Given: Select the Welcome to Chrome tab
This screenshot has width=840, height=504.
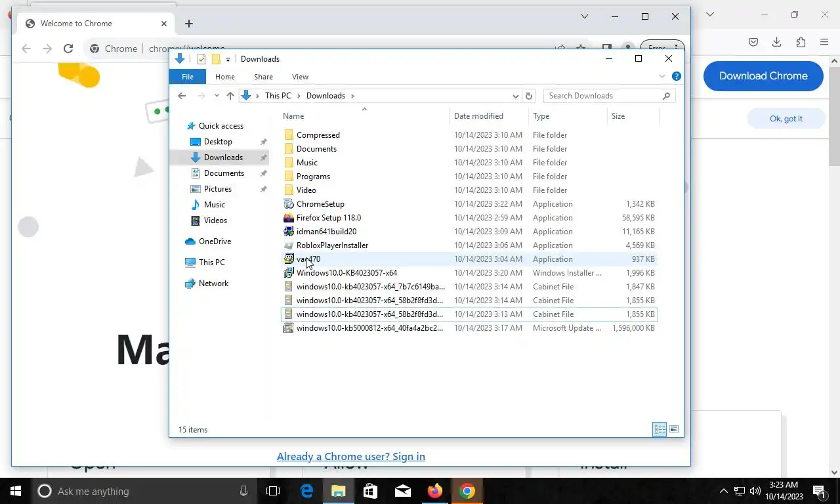Looking at the screenshot, I should 96,24.
